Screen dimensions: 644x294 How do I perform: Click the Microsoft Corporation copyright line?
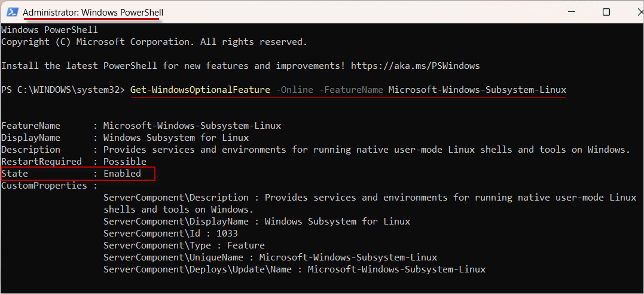pos(154,42)
